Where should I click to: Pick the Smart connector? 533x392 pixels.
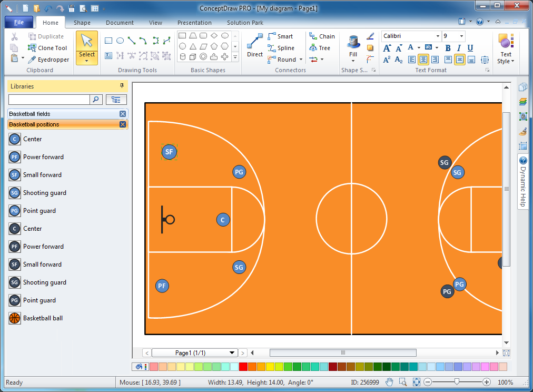280,36
